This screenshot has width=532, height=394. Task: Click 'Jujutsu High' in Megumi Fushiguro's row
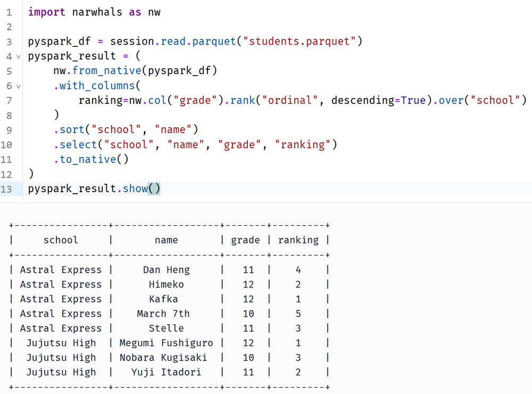pyautogui.click(x=61, y=343)
